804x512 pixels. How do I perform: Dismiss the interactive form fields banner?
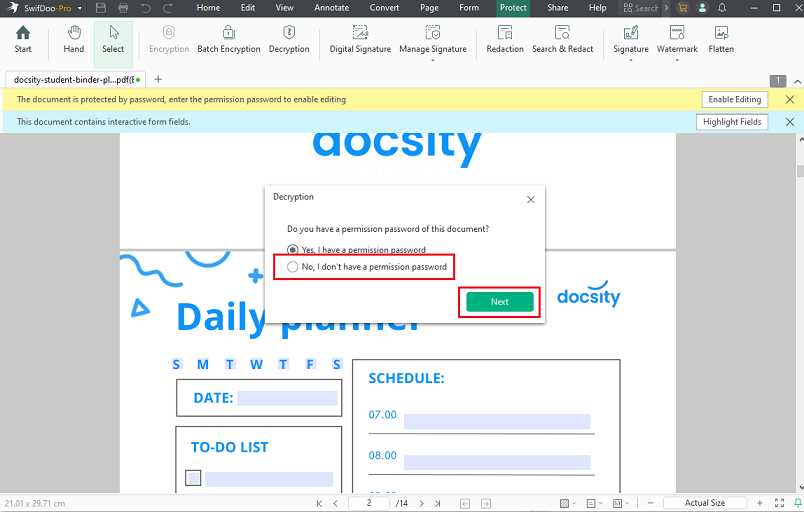(x=790, y=122)
